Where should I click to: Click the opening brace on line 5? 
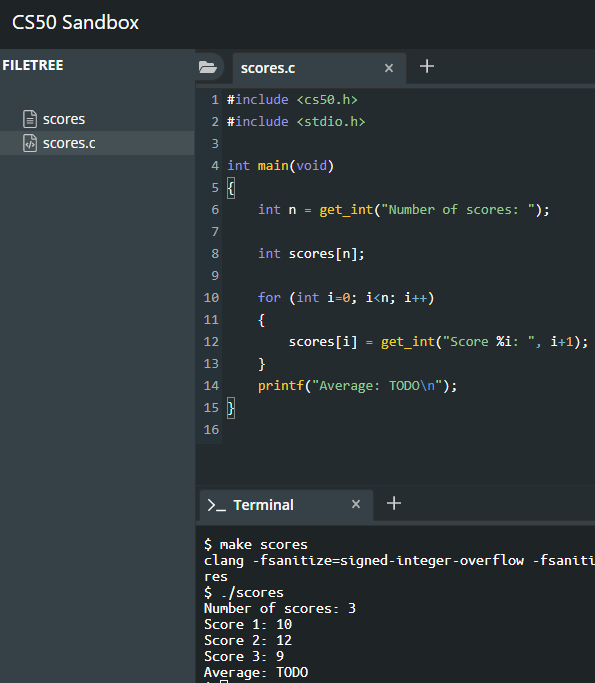pyautogui.click(x=231, y=188)
